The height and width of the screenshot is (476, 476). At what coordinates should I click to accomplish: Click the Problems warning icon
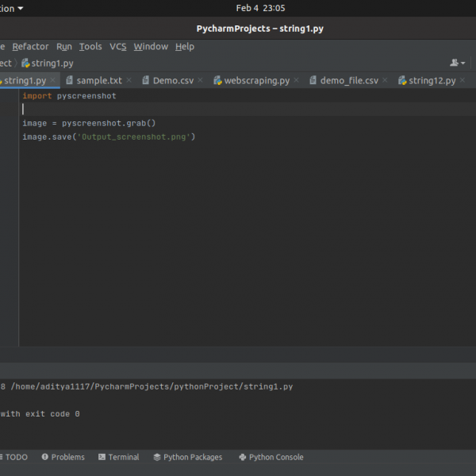45,457
